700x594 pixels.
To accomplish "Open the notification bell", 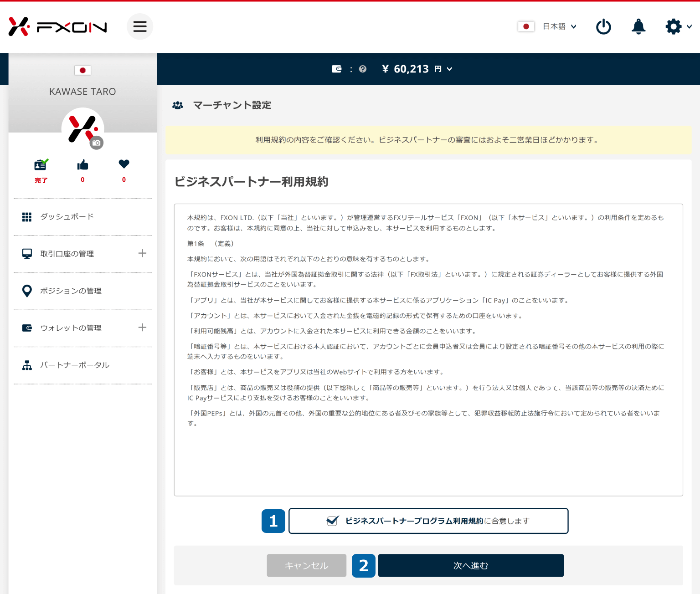I will (638, 26).
